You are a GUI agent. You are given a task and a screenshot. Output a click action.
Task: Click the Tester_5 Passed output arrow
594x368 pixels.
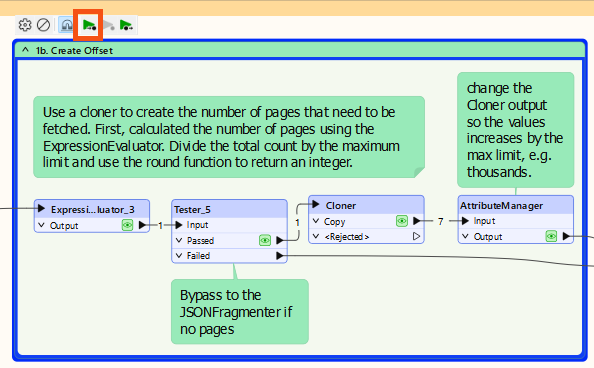pyautogui.click(x=280, y=240)
